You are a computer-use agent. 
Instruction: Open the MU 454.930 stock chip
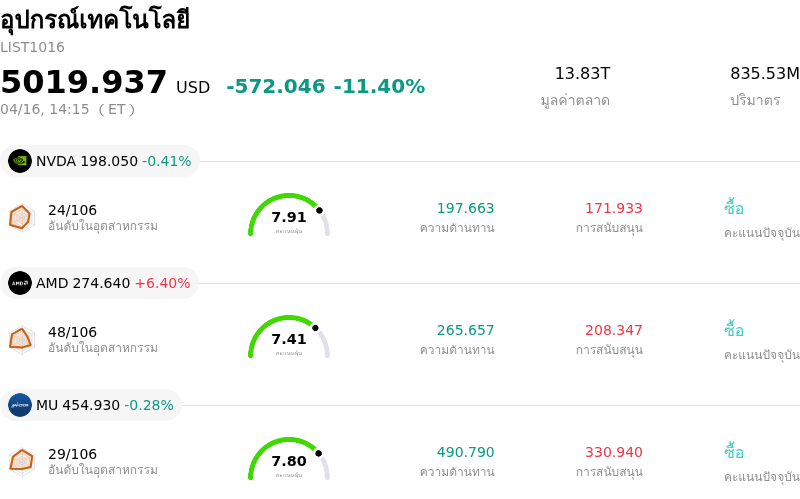[92, 405]
